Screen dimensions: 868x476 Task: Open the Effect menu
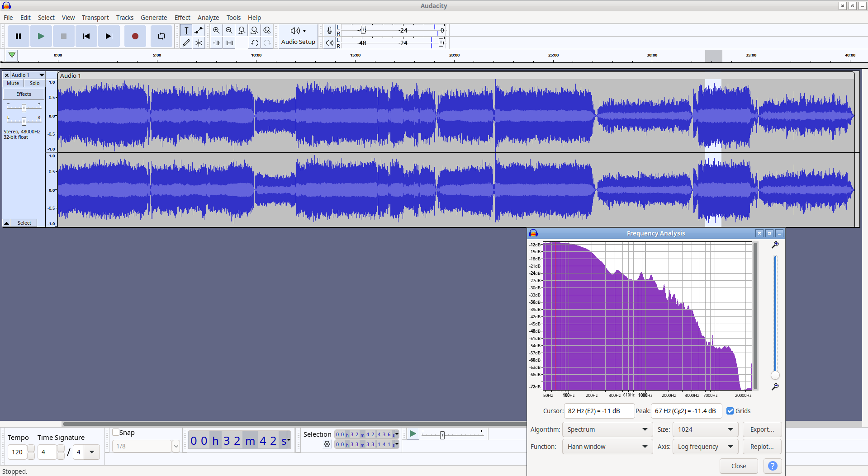tap(182, 18)
